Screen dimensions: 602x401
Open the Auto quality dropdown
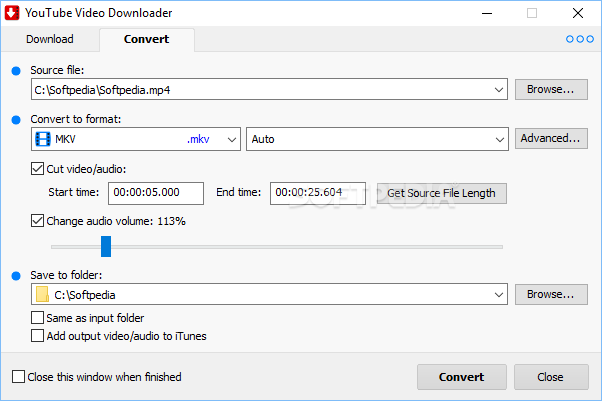point(377,139)
